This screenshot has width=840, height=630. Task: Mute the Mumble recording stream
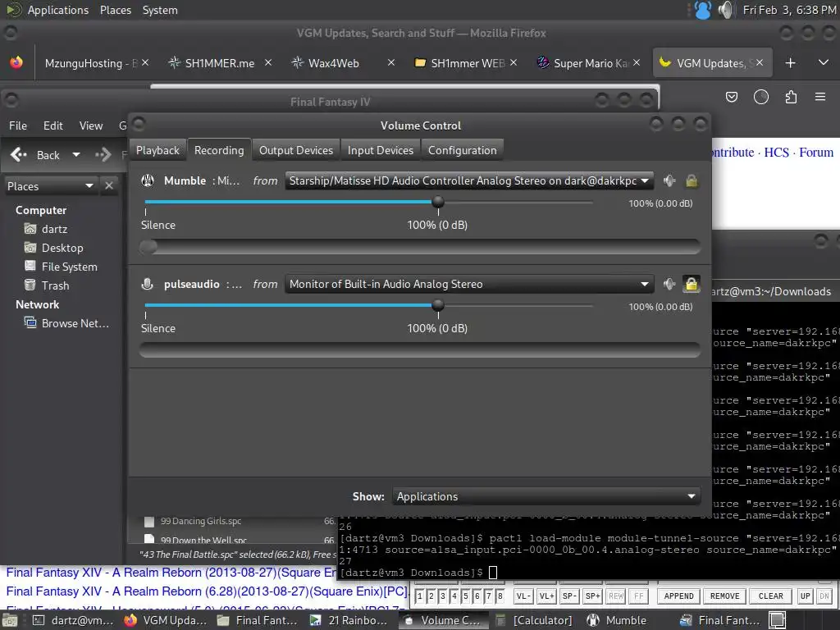click(x=669, y=180)
